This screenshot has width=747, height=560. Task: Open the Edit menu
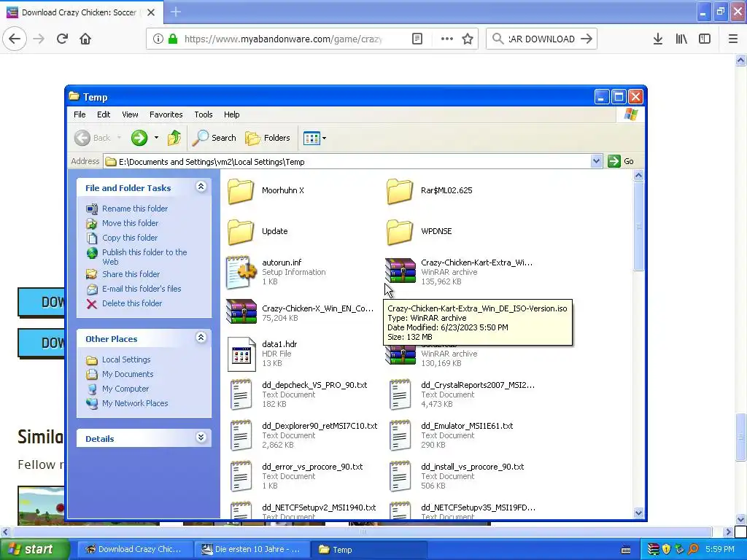point(104,114)
